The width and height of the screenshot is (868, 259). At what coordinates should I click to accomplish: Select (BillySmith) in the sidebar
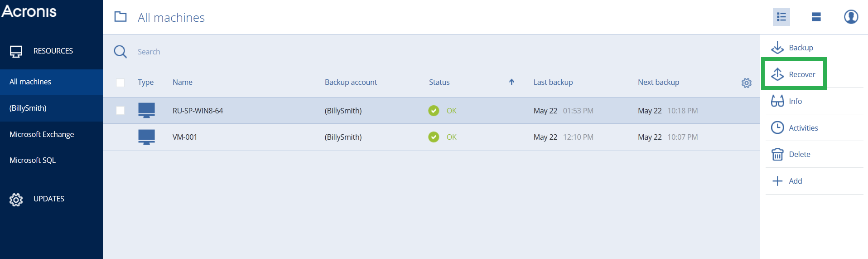[51, 108]
